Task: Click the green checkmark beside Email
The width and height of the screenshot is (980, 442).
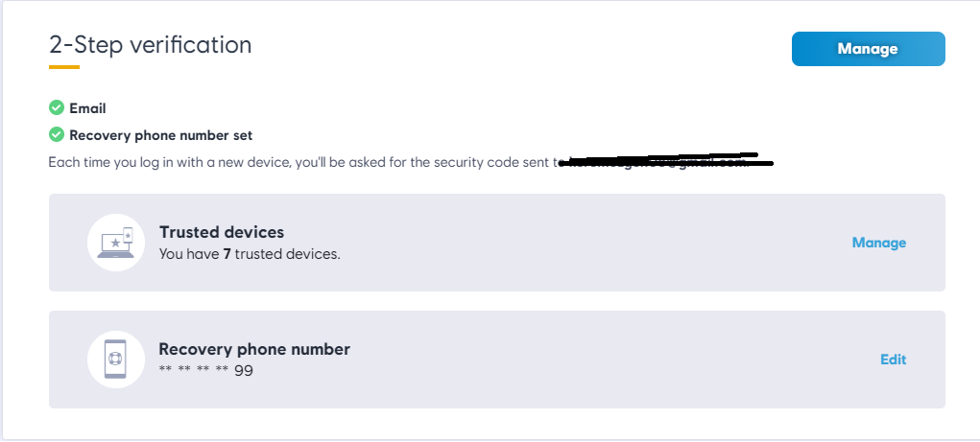Action: (57, 108)
